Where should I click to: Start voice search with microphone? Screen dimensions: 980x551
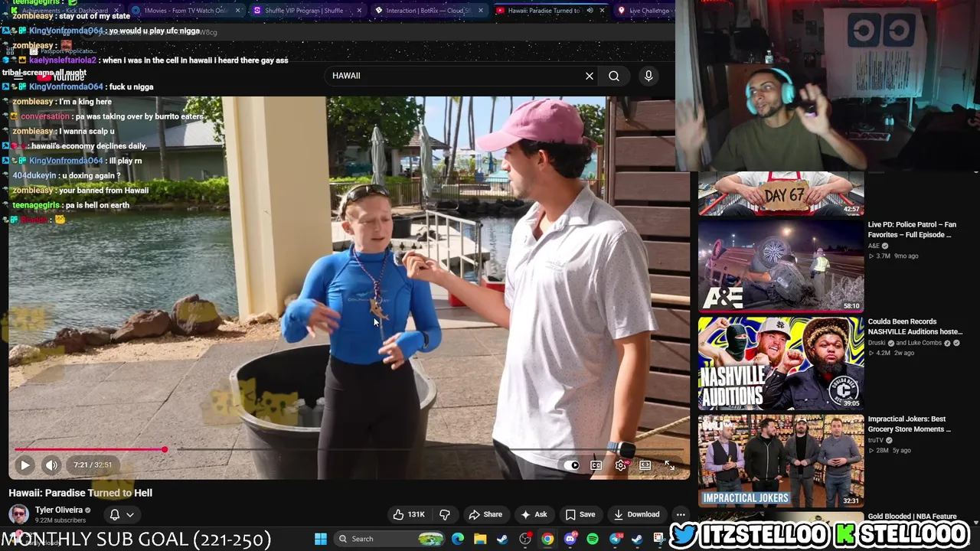[648, 76]
